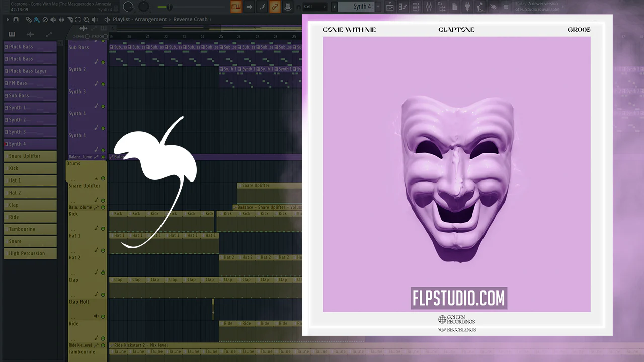Image resolution: width=644 pixels, height=362 pixels.
Task: Show audio clips with the waveform picker icon
Action: (30, 34)
